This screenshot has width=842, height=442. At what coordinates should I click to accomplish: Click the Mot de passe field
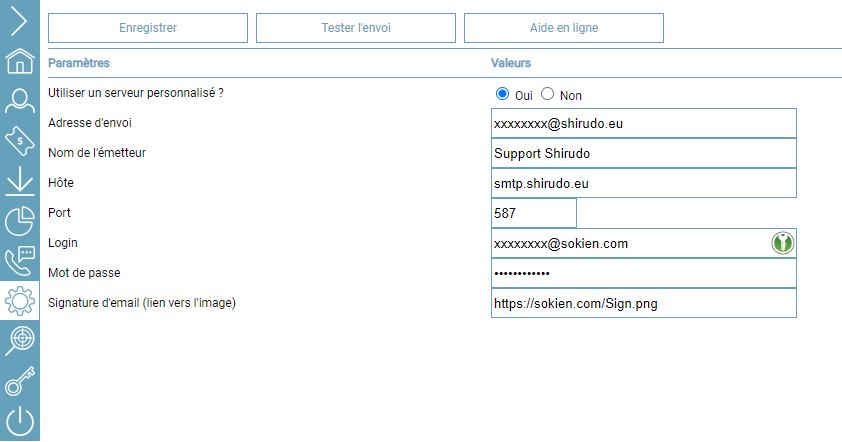tap(643, 273)
